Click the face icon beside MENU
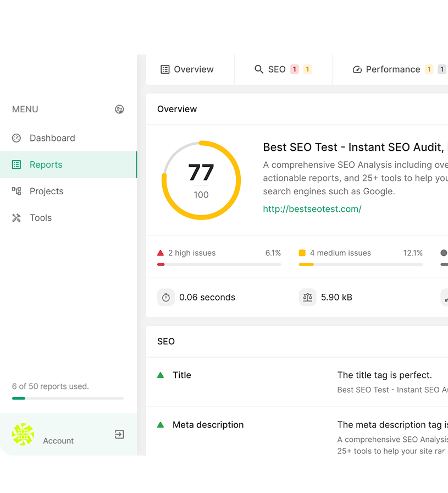This screenshot has width=448, height=493. 120,109
